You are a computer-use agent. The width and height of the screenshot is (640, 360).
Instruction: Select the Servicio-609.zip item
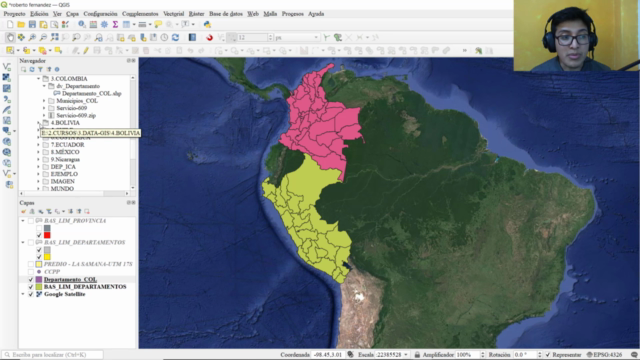[x=76, y=116]
